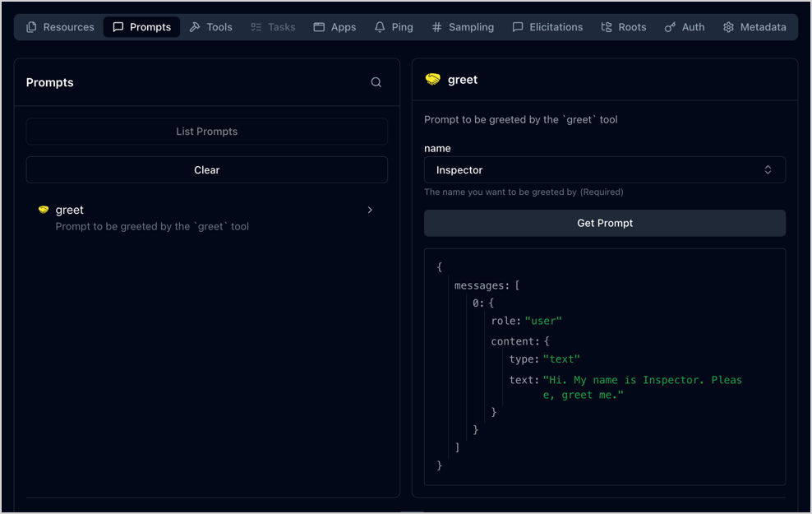Viewport: 812px width, 514px height.
Task: Click the "messages" key in JSON output
Action: click(482, 285)
